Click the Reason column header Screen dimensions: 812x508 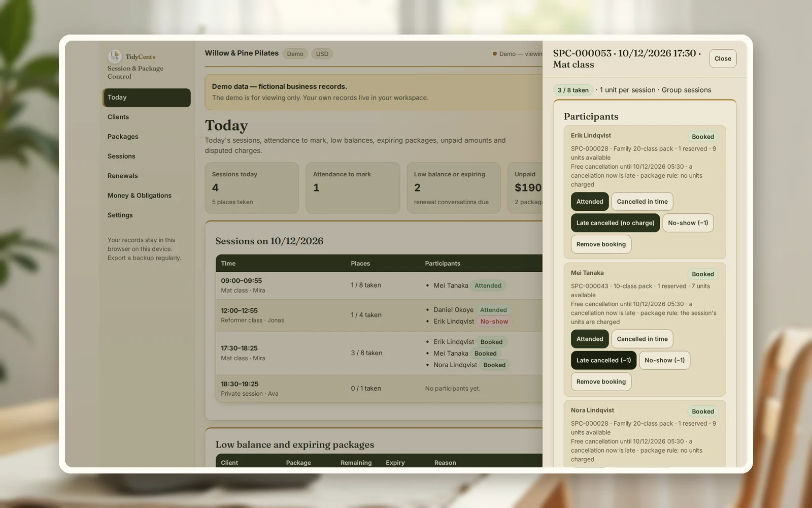tap(445, 463)
